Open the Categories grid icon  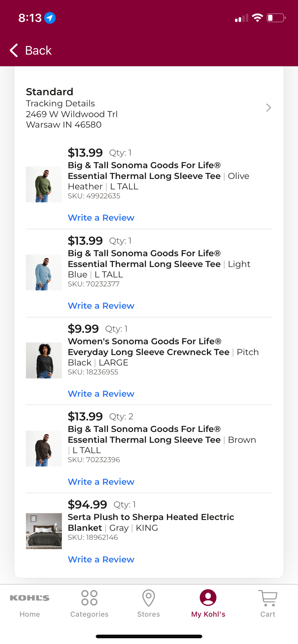(89, 598)
